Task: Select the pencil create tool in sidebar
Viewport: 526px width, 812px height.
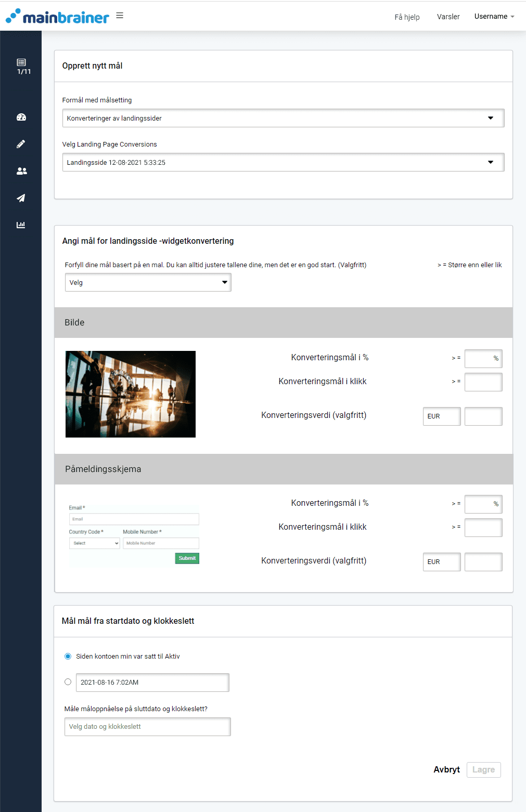Action: (21, 144)
